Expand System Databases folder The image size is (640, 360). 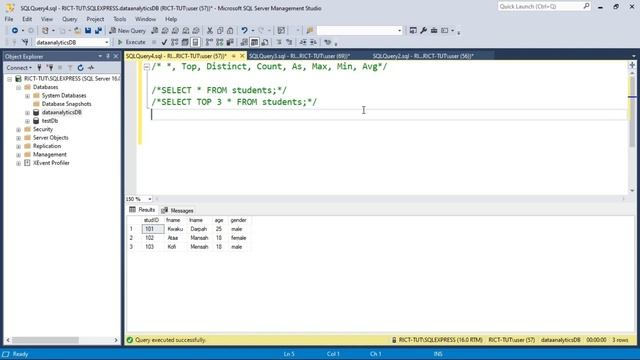pos(27,96)
